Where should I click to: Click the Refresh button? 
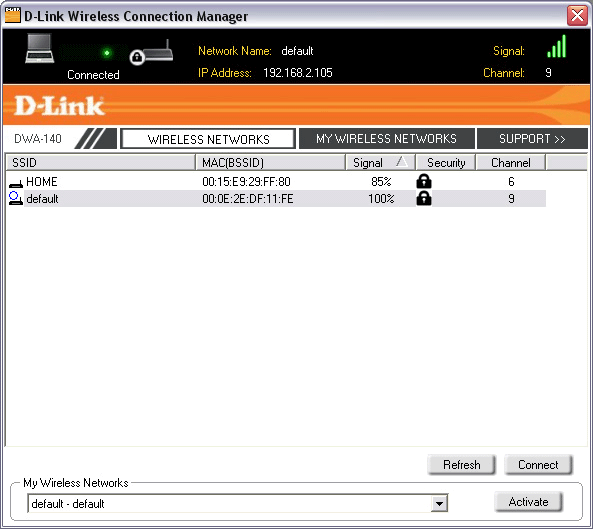[x=461, y=465]
